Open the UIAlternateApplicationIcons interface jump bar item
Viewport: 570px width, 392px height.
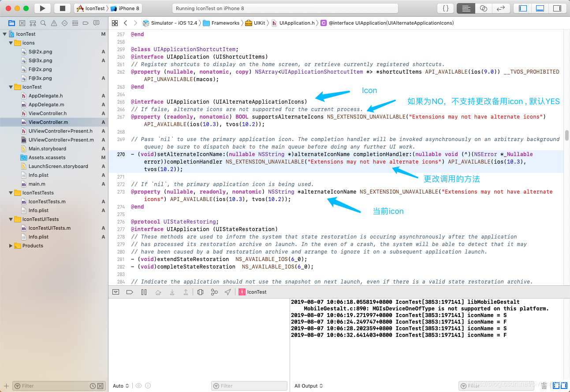tap(387, 23)
